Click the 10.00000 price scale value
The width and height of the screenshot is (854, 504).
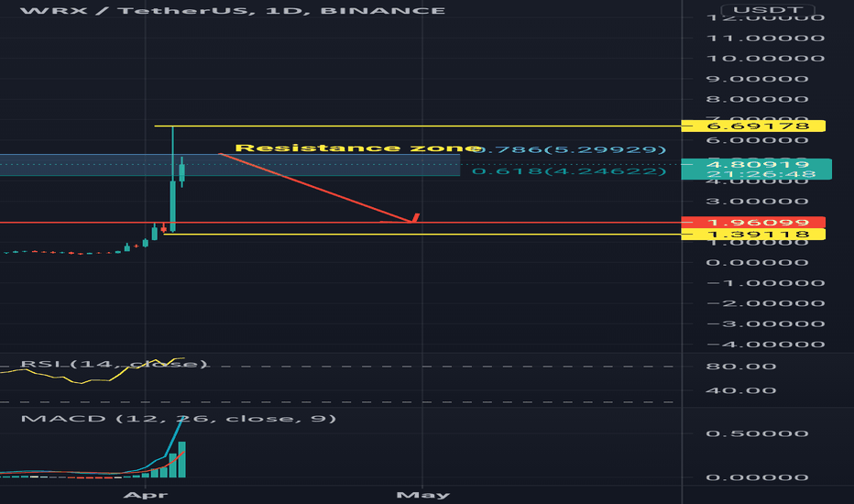[x=765, y=59]
